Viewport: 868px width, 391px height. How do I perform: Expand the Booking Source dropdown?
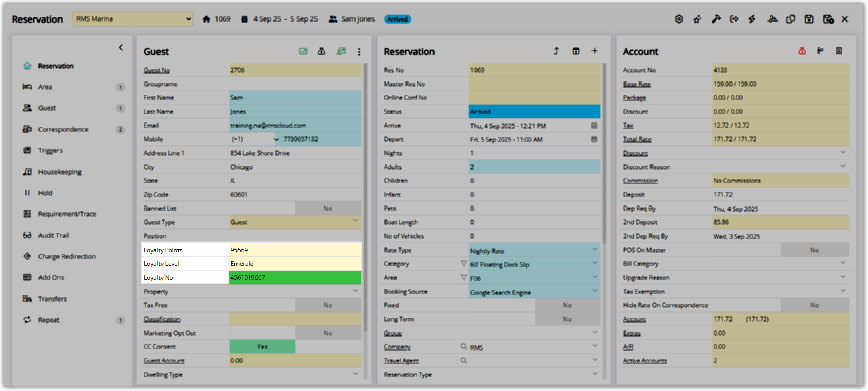click(595, 291)
